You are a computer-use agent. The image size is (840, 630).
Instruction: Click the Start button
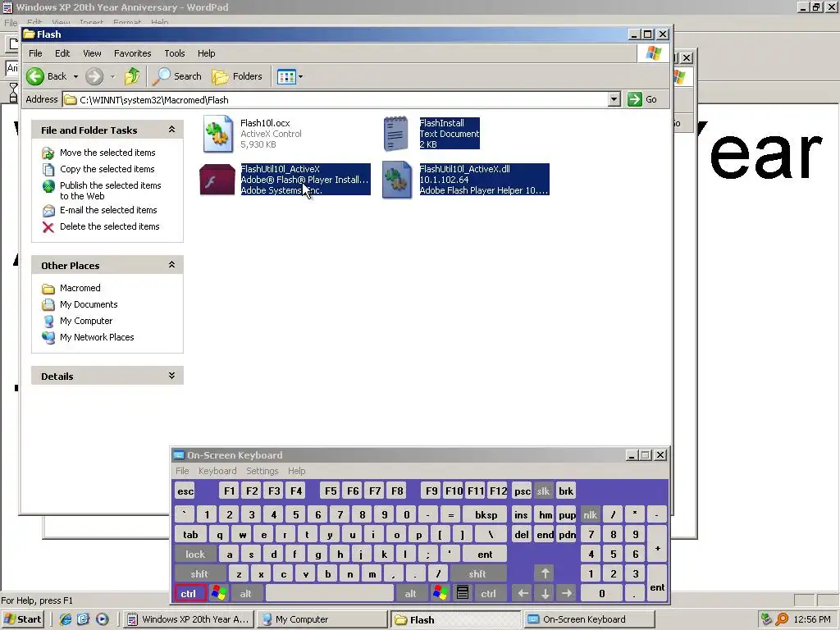point(22,619)
